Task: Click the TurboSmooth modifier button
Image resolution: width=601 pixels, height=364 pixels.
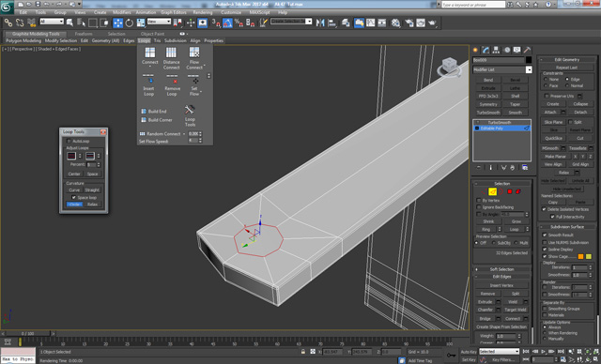Action: click(488, 113)
